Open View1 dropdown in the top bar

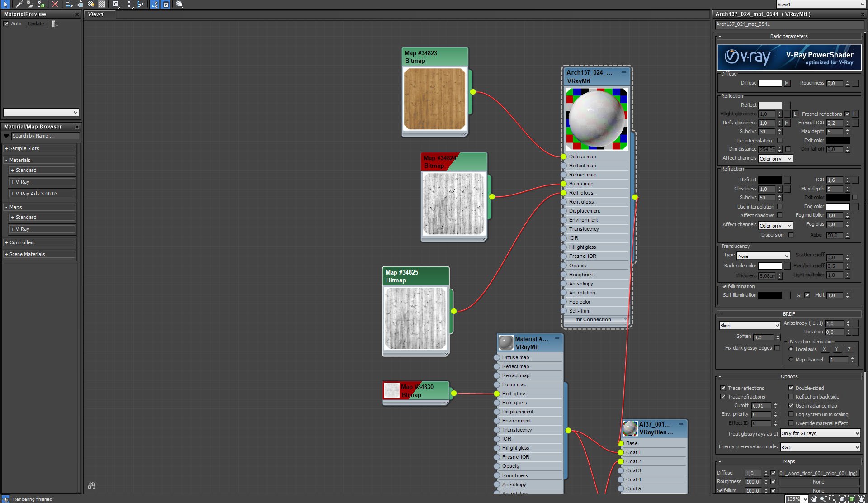(x=821, y=5)
